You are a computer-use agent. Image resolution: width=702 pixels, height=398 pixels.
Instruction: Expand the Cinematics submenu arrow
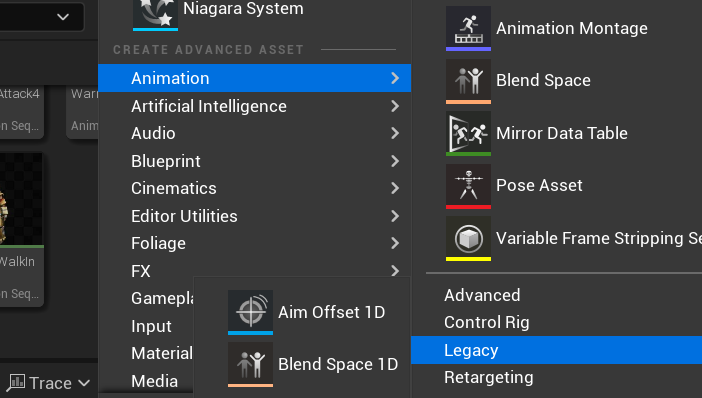point(395,188)
